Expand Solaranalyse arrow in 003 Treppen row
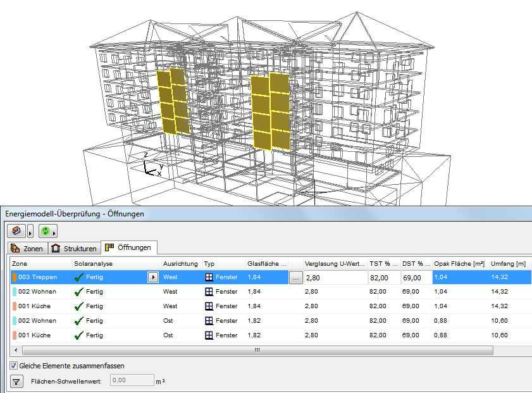 152,277
